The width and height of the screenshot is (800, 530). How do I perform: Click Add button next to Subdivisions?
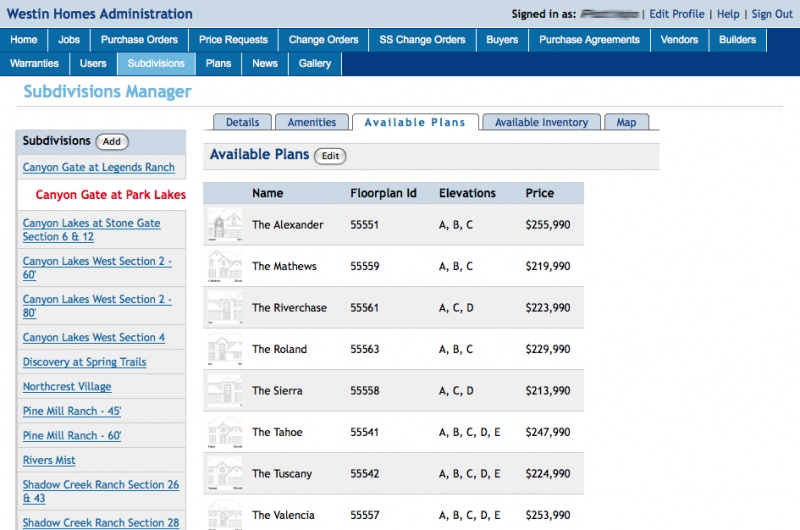click(112, 142)
